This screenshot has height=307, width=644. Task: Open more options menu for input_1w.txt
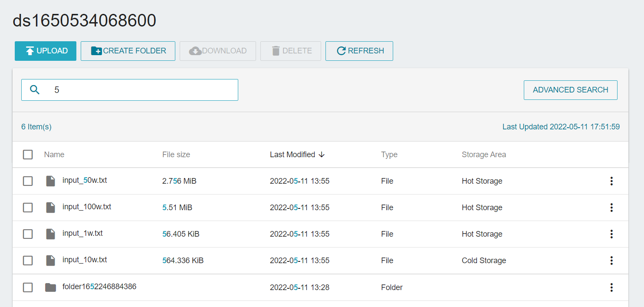point(611,234)
